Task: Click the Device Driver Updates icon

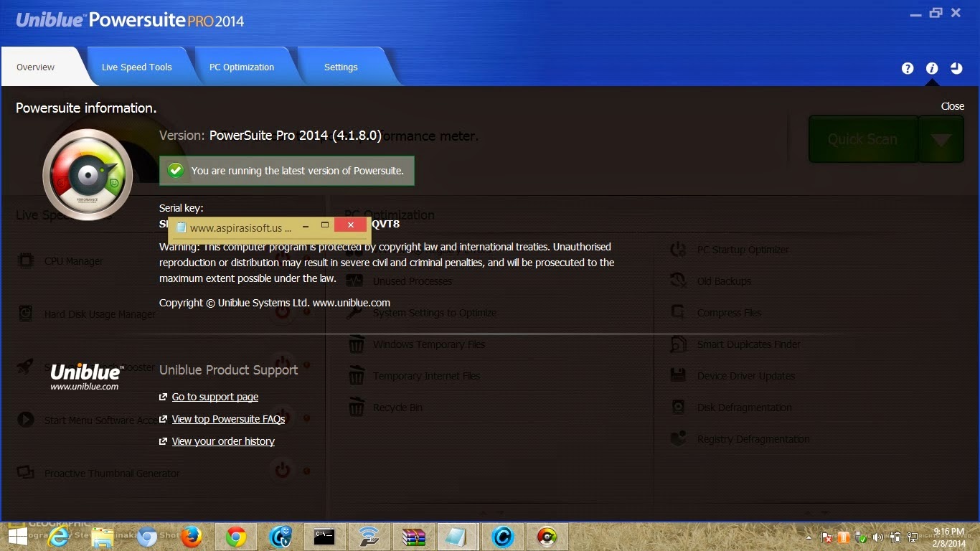Action: 678,375
